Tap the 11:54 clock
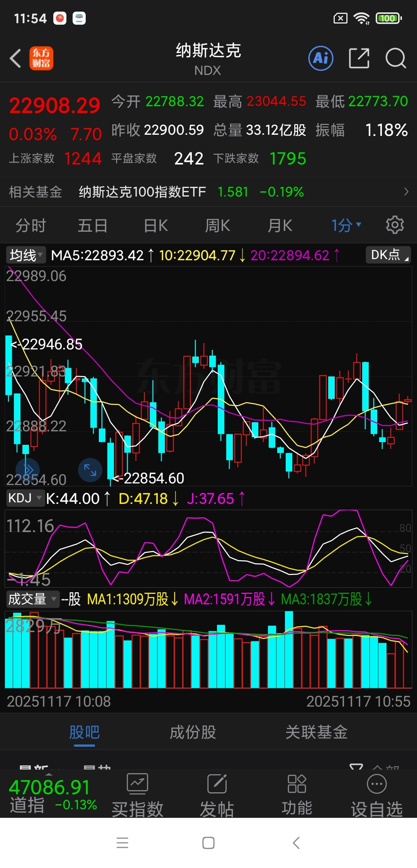417x868 pixels. click(30, 18)
